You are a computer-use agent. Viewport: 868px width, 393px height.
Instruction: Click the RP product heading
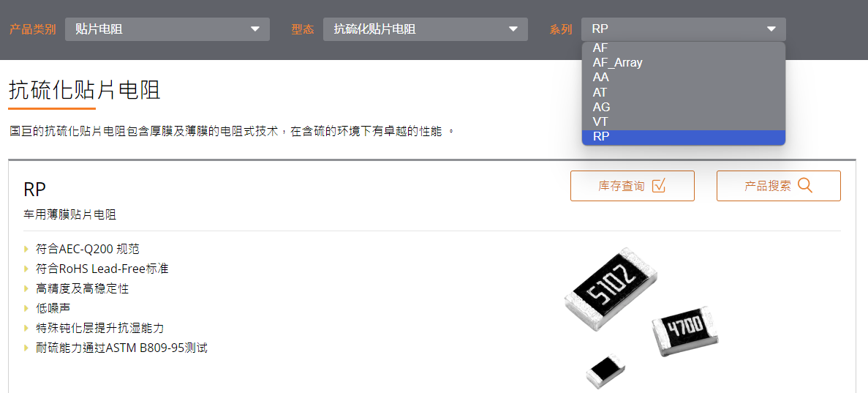point(34,189)
